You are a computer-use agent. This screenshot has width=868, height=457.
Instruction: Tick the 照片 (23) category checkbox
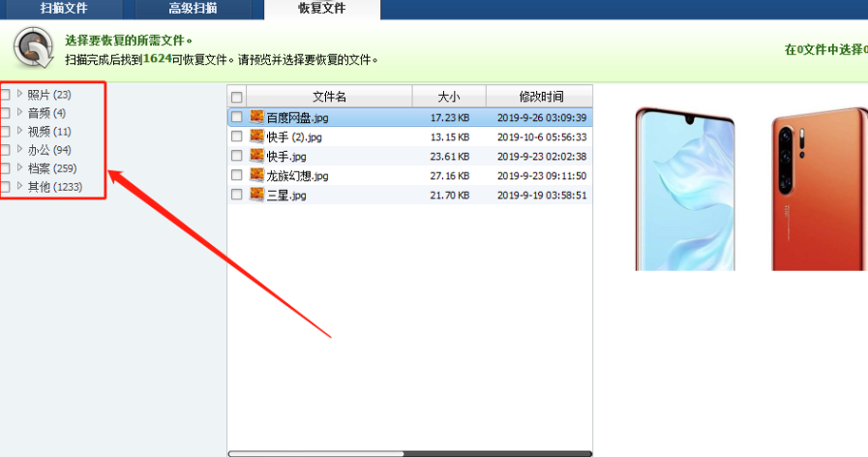click(x=5, y=95)
